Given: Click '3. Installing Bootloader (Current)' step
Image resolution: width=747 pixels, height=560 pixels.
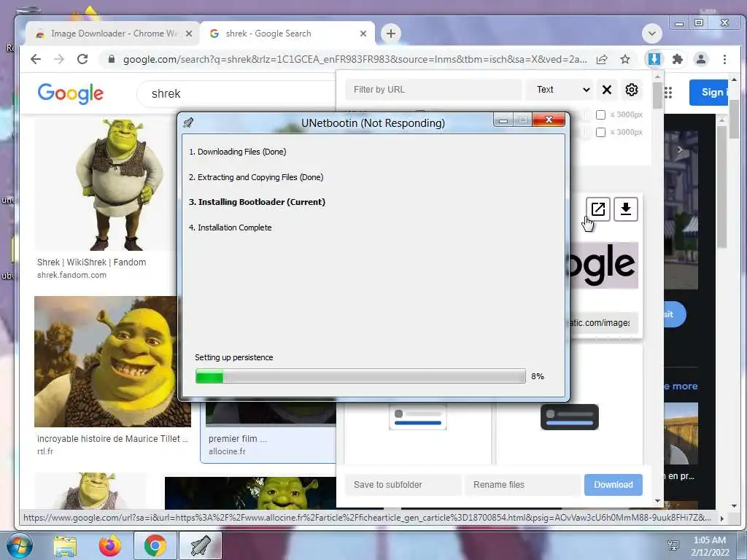Looking at the screenshot, I should click(257, 202).
